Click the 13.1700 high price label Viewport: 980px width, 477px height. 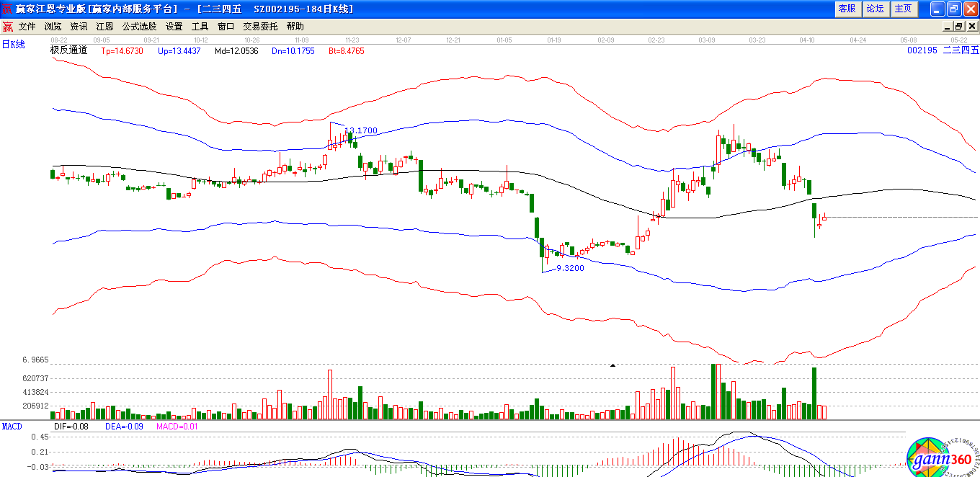point(361,131)
